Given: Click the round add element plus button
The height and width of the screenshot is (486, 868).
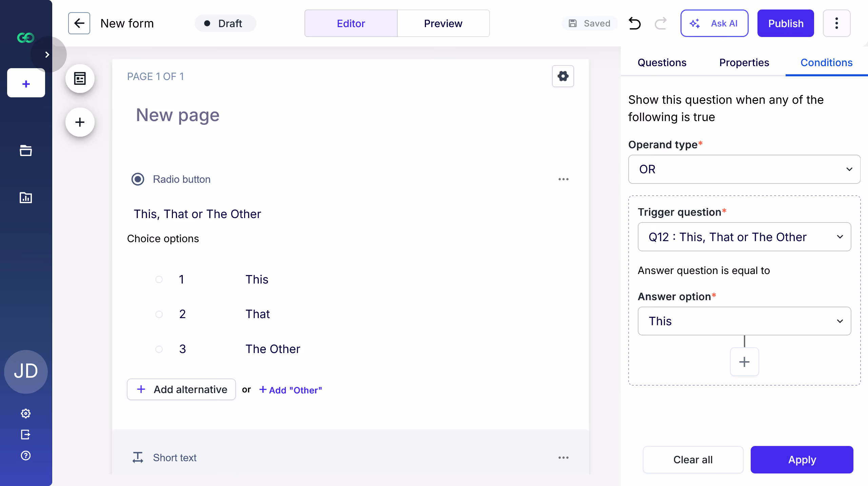Looking at the screenshot, I should [x=80, y=122].
